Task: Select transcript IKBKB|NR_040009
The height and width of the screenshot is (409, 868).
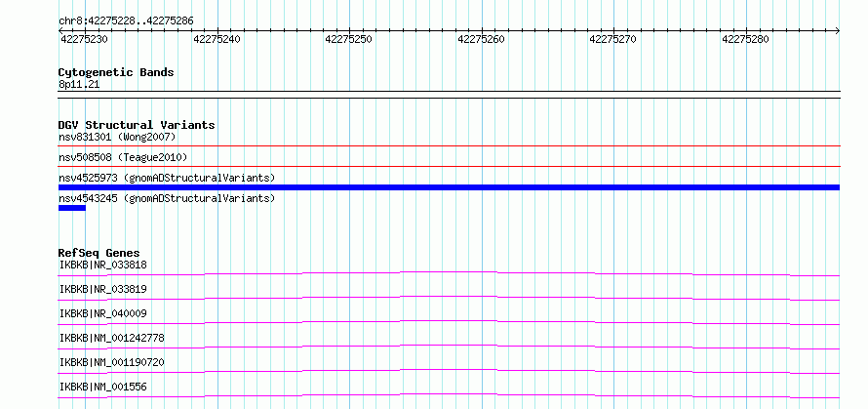Action: click(x=103, y=313)
